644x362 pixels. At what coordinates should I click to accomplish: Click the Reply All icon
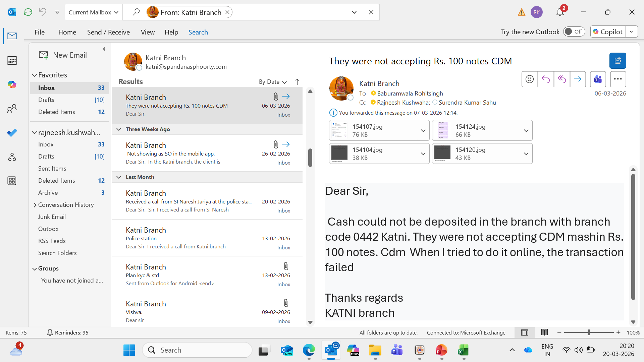[562, 79]
